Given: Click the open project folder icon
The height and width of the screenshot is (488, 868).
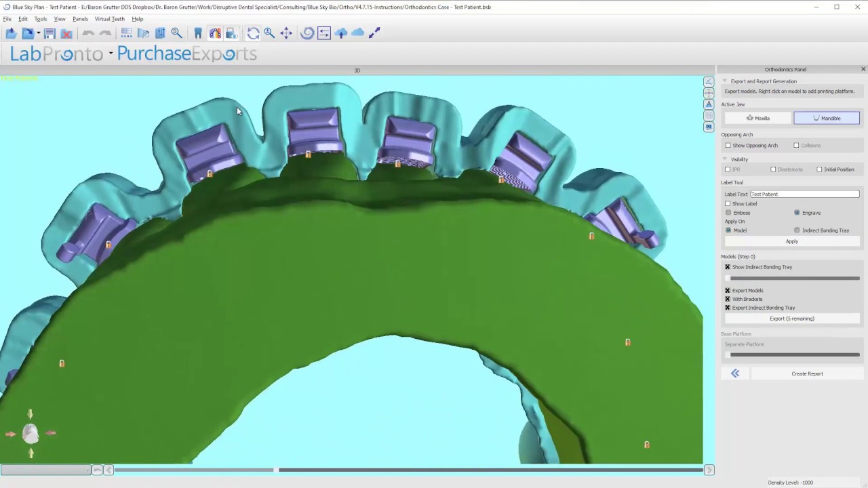Looking at the screenshot, I should [x=12, y=33].
